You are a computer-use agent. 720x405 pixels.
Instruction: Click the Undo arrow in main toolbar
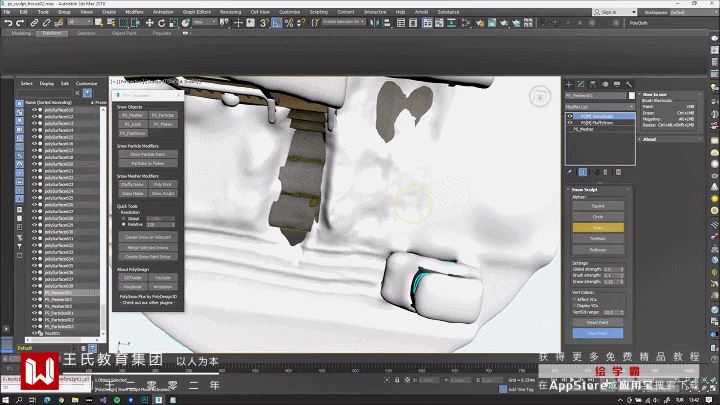(x=8, y=22)
